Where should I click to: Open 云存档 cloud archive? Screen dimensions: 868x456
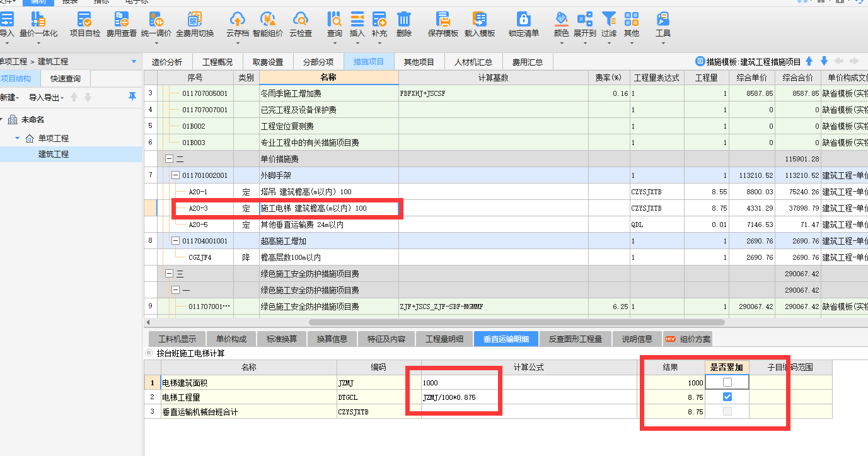[238, 24]
